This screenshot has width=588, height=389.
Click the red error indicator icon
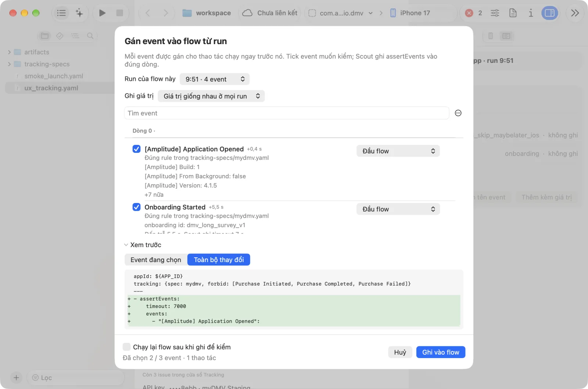469,13
